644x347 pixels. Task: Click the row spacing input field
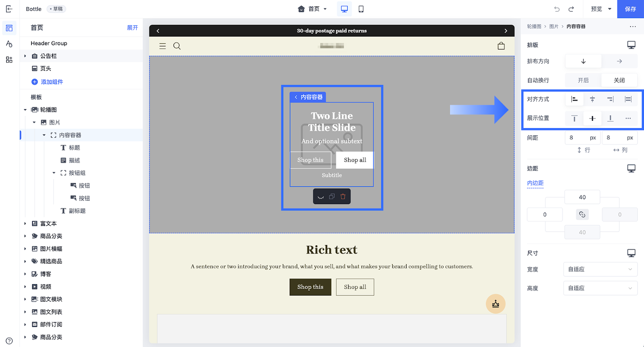click(x=583, y=138)
